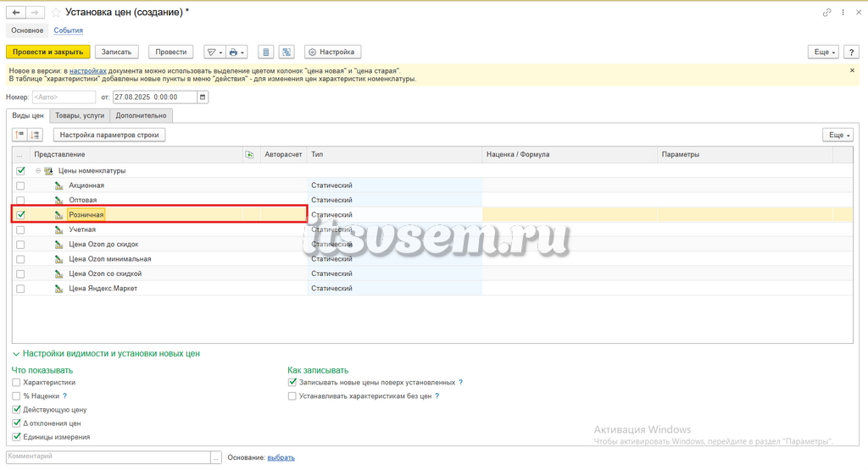Disable Единицы измерения checkbox

tap(16, 437)
